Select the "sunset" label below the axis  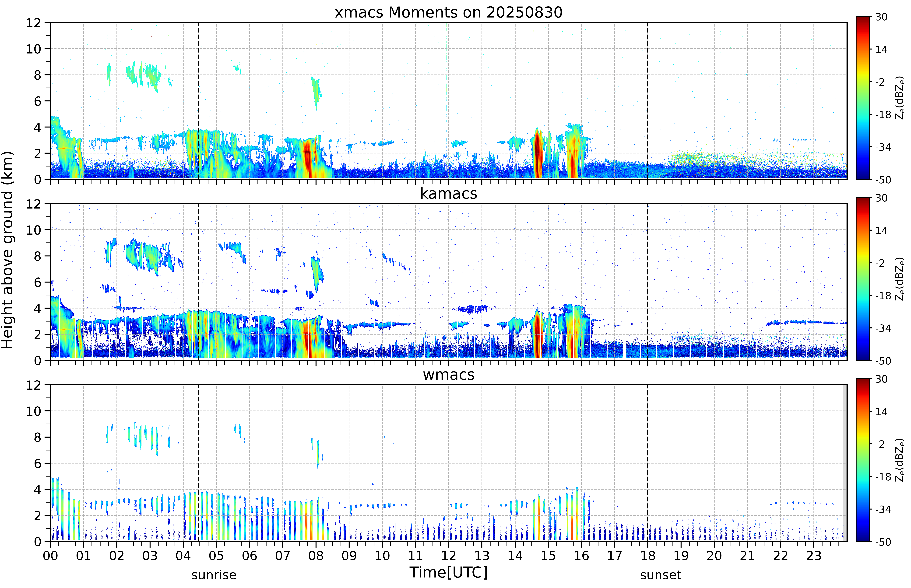tap(661, 575)
